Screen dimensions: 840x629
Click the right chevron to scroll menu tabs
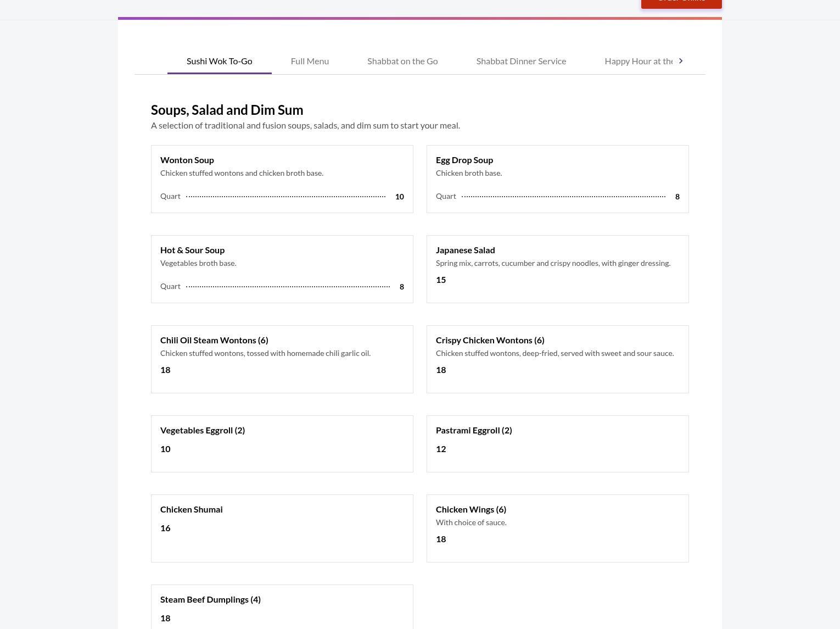pos(681,61)
